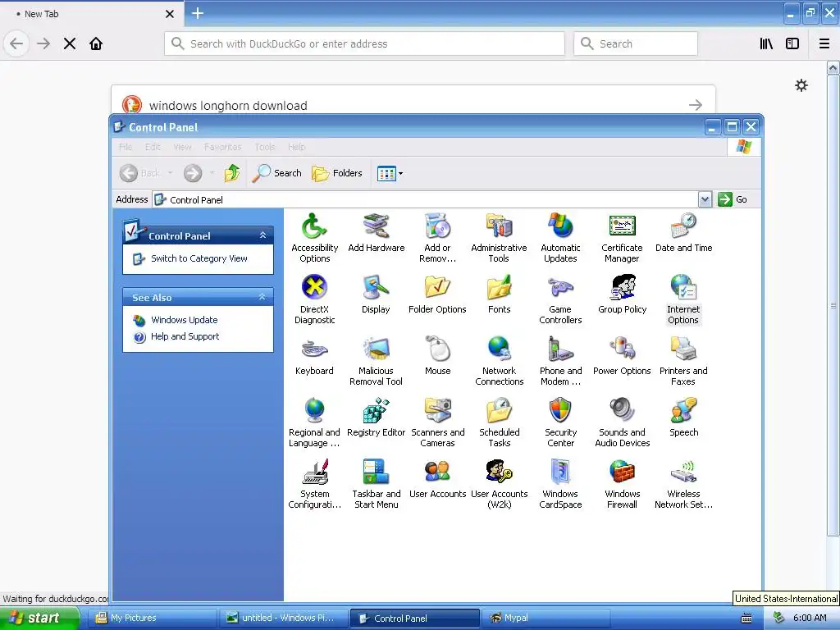The image size is (840, 630).
Task: Open the Back button history dropdown
Action: [170, 172]
